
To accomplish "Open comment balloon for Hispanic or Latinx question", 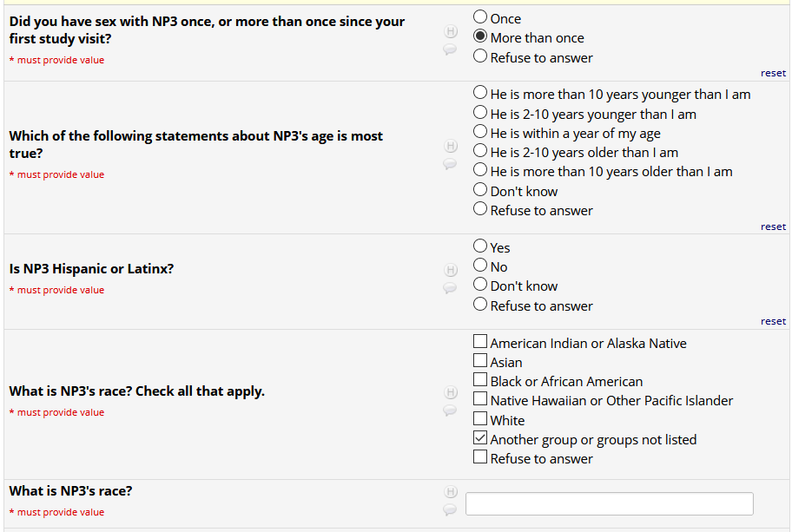I will point(450,288).
